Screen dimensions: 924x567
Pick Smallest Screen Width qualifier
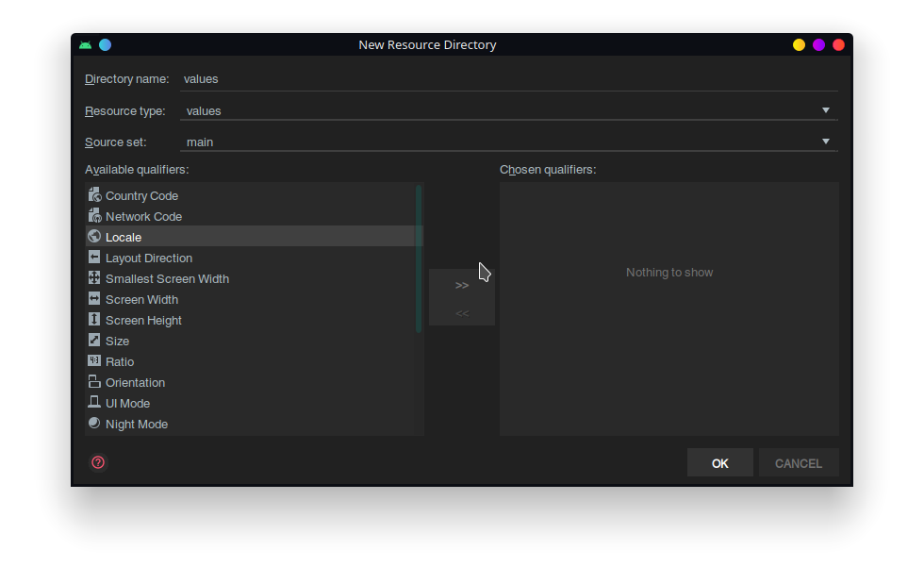tap(168, 279)
